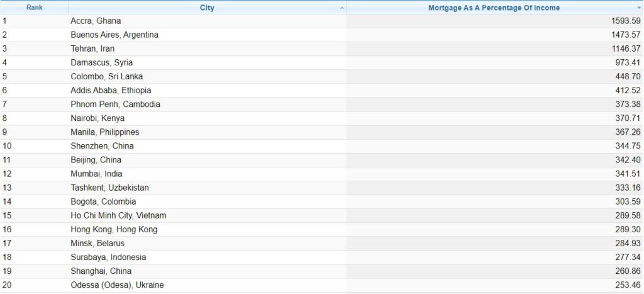
Task: Click the value 1473.57
Action: (x=626, y=35)
